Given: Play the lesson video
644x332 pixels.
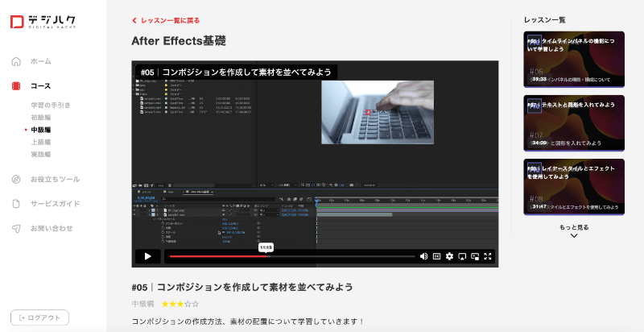Looking at the screenshot, I should pos(147,256).
